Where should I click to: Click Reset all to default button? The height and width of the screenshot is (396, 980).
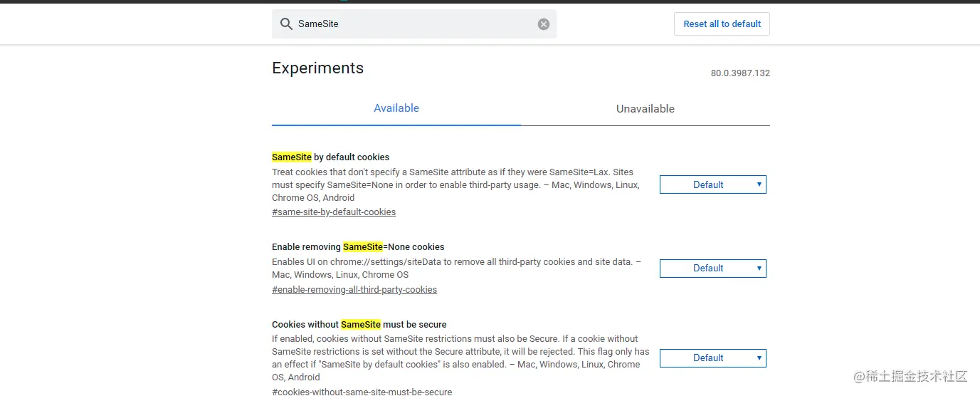(x=722, y=24)
